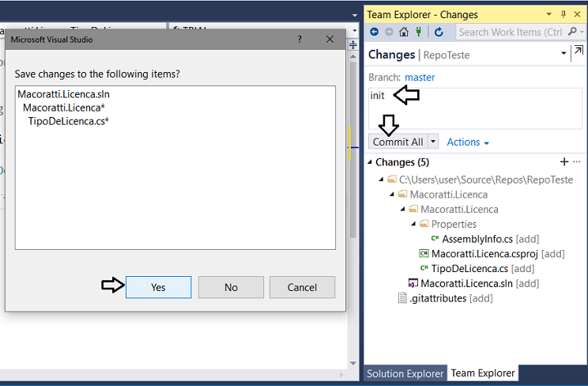Click the Commit All button
The width and height of the screenshot is (588, 386).
point(398,142)
